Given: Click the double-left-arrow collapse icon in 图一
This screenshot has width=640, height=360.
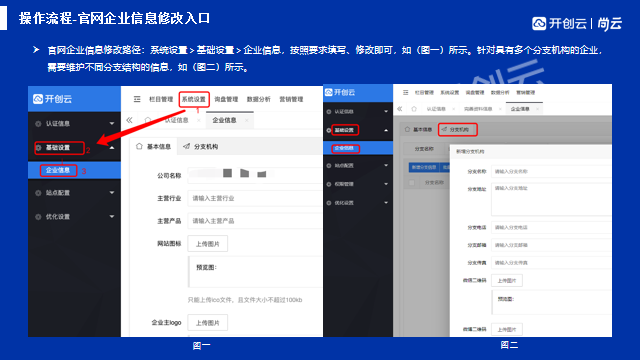Looking at the screenshot, I should tap(129, 120).
